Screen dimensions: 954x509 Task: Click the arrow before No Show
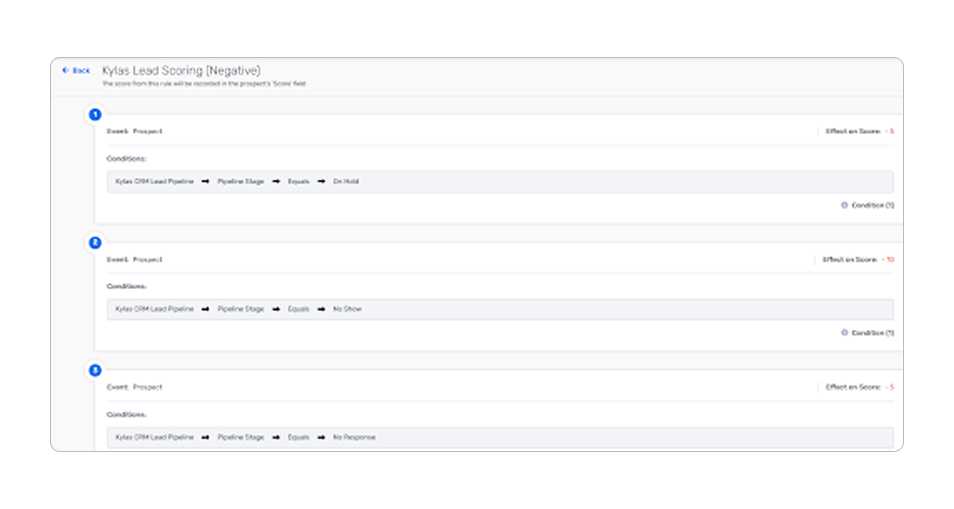point(321,309)
